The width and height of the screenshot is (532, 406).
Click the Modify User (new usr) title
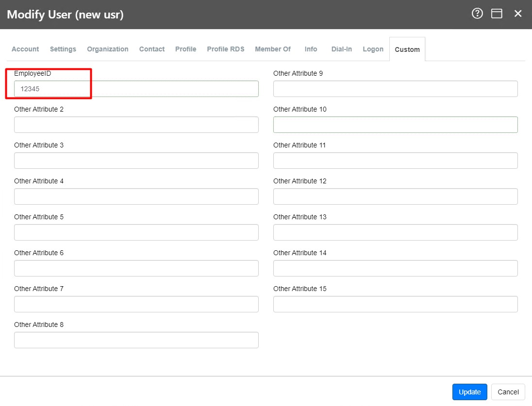coord(65,15)
